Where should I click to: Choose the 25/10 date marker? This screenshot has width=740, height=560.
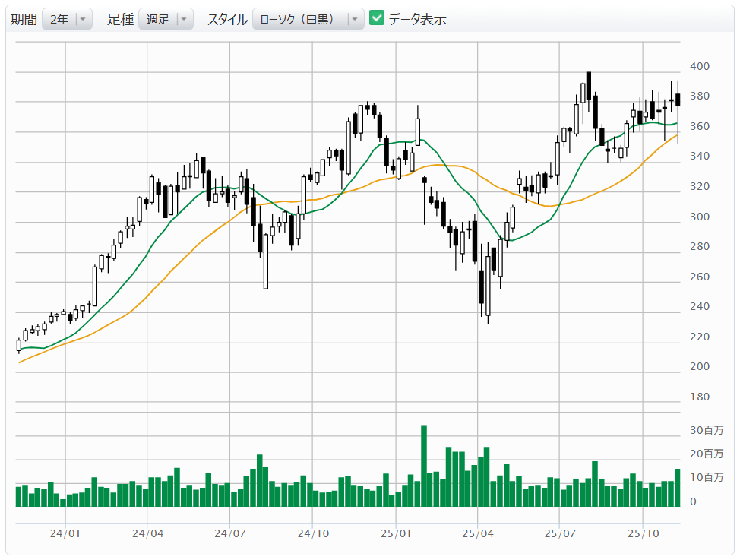click(x=643, y=533)
